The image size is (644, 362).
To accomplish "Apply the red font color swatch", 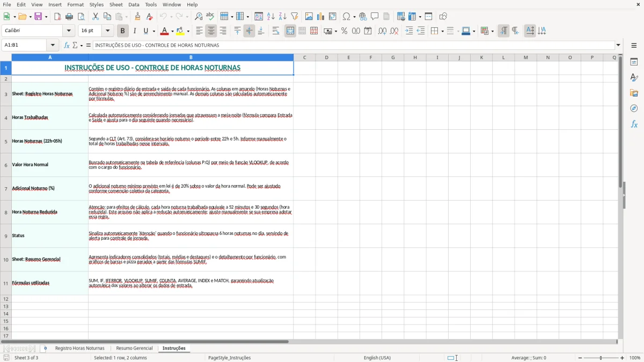I will [x=165, y=31].
